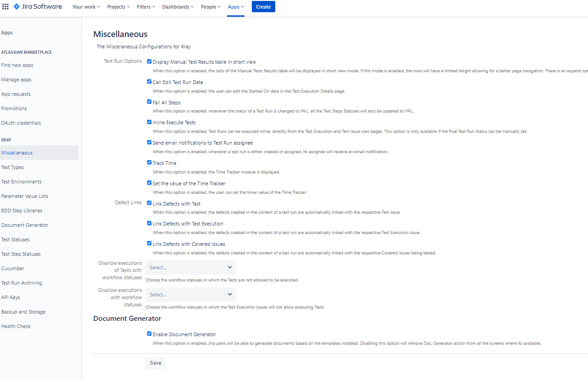Expand the Apps menu dropdown

(236, 6)
